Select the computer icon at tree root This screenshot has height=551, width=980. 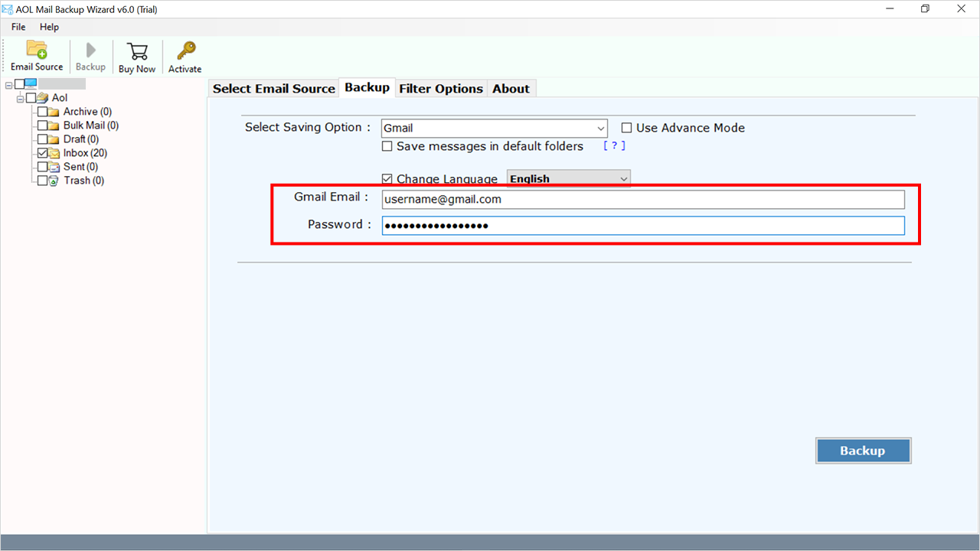tap(31, 83)
